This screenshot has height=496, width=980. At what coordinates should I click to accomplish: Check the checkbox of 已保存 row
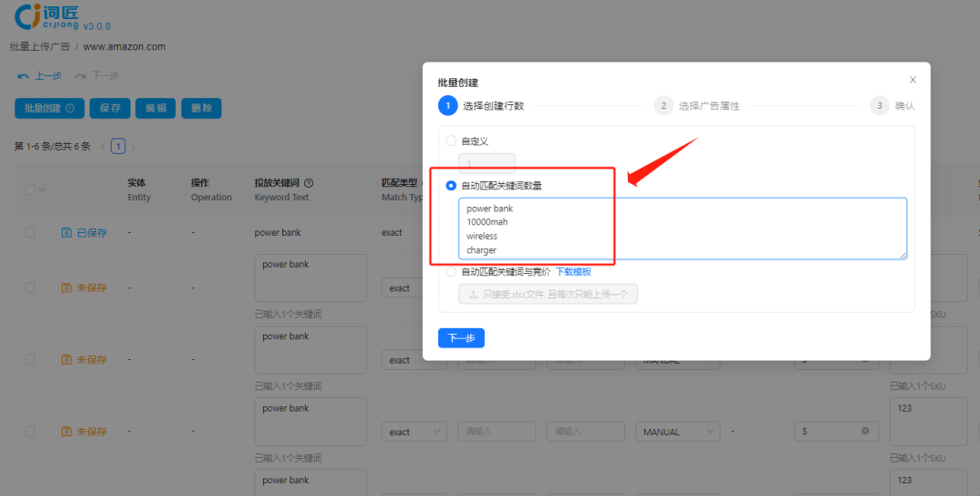pyautogui.click(x=30, y=232)
